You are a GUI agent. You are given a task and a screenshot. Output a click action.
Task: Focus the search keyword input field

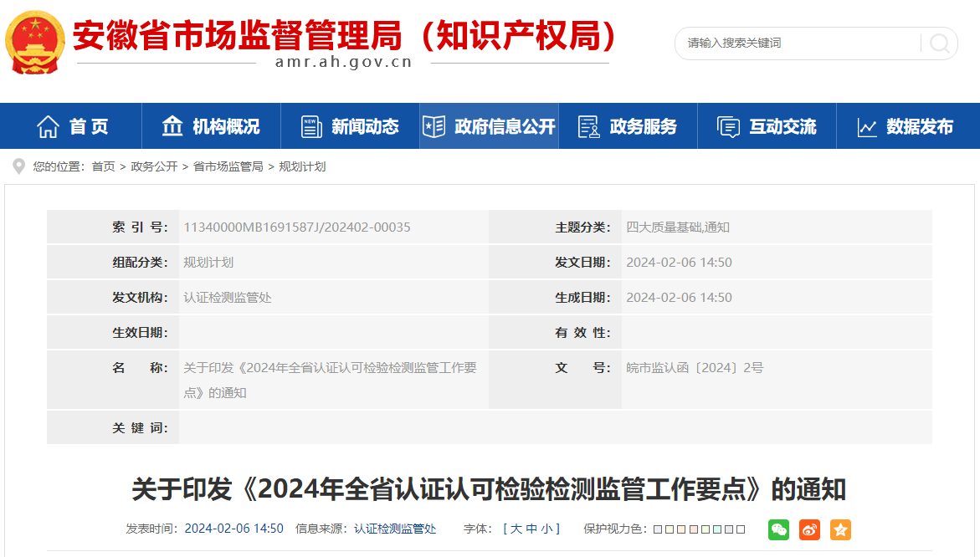[795, 43]
